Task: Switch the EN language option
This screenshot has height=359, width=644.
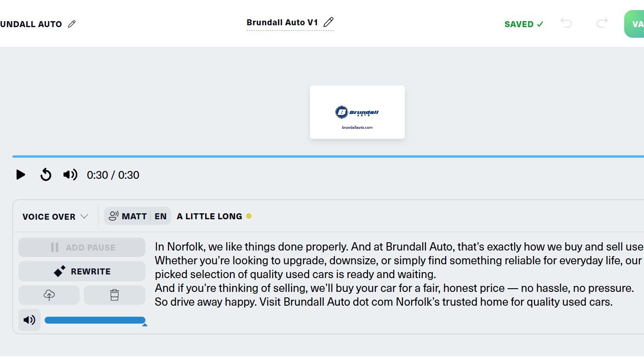Action: pos(161,216)
